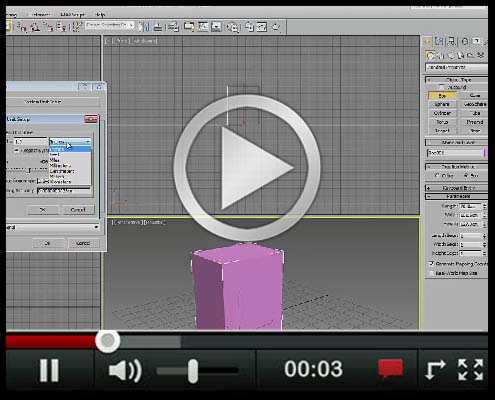Mute audio with the speaker icon

tap(125, 370)
